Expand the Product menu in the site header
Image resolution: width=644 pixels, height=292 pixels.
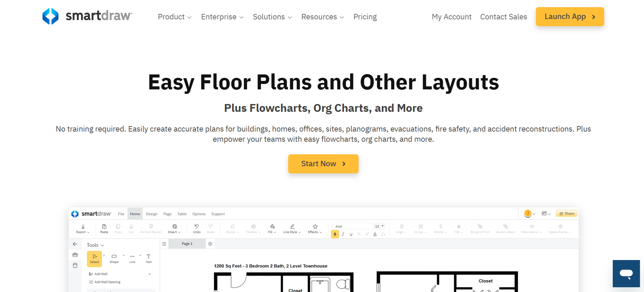(x=175, y=17)
